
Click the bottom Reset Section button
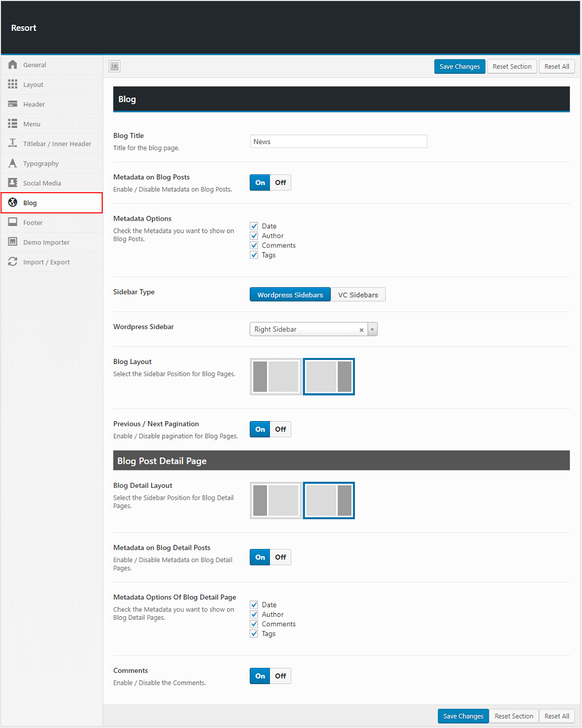(x=514, y=716)
